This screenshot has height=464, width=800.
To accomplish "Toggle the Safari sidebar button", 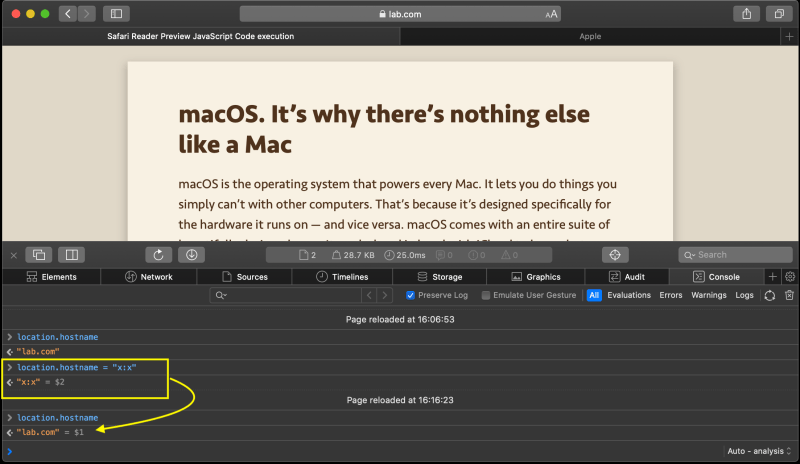I will (116, 14).
